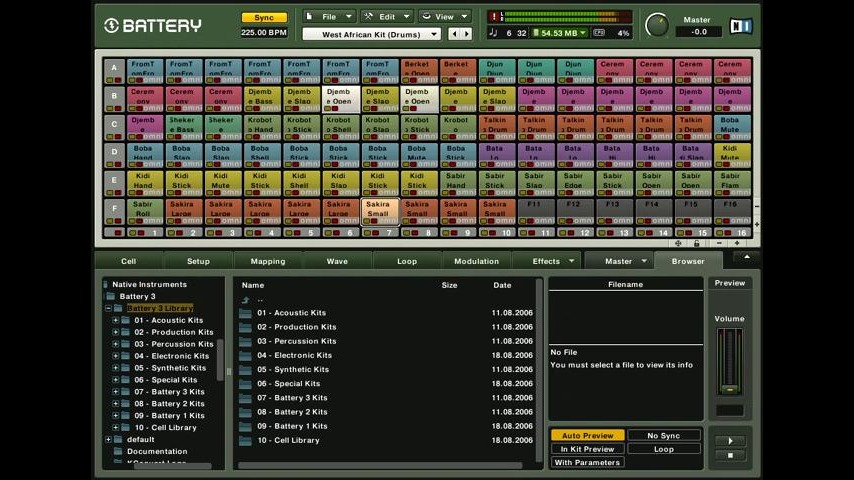The width and height of the screenshot is (854, 480).
Task: Open the File dropdown arrow
Action: (x=349, y=17)
